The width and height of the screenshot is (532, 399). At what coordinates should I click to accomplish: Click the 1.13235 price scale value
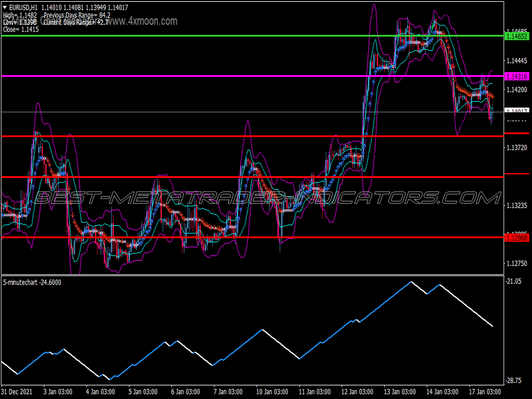pos(517,205)
